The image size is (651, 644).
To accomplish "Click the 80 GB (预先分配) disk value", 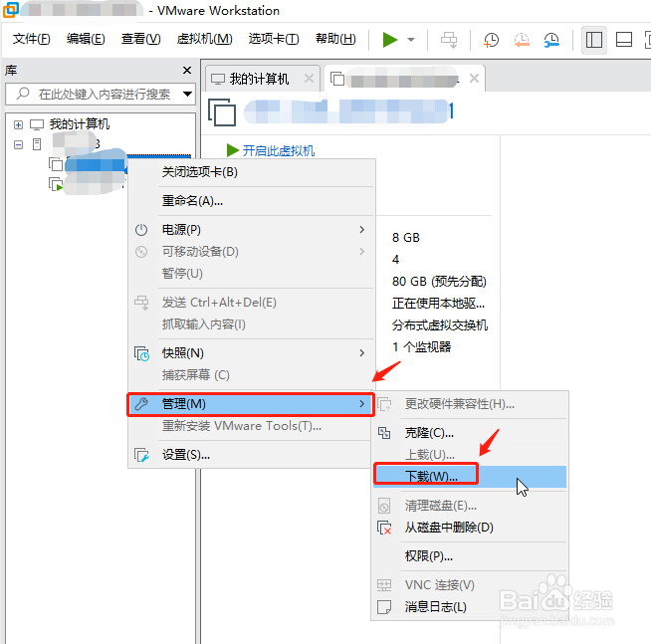I will coord(439,282).
